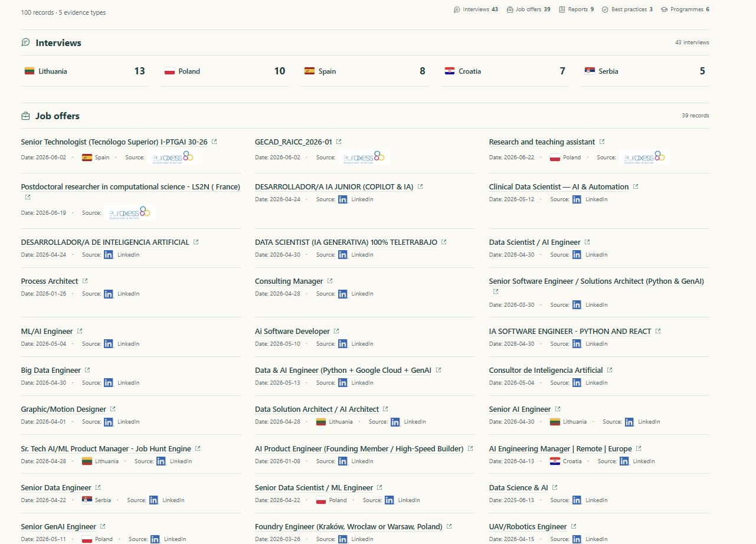This screenshot has height=544, width=756.
Task: Open the ML/AI Engineer job offer
Action: coord(47,332)
